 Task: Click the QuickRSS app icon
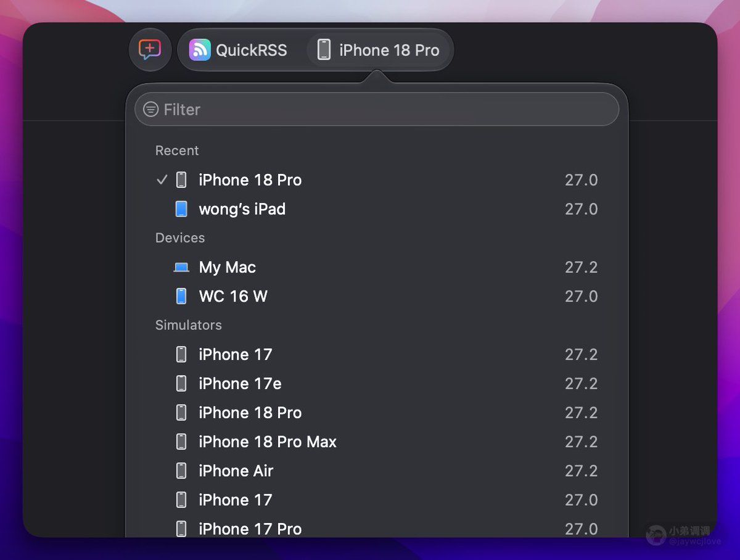[200, 50]
